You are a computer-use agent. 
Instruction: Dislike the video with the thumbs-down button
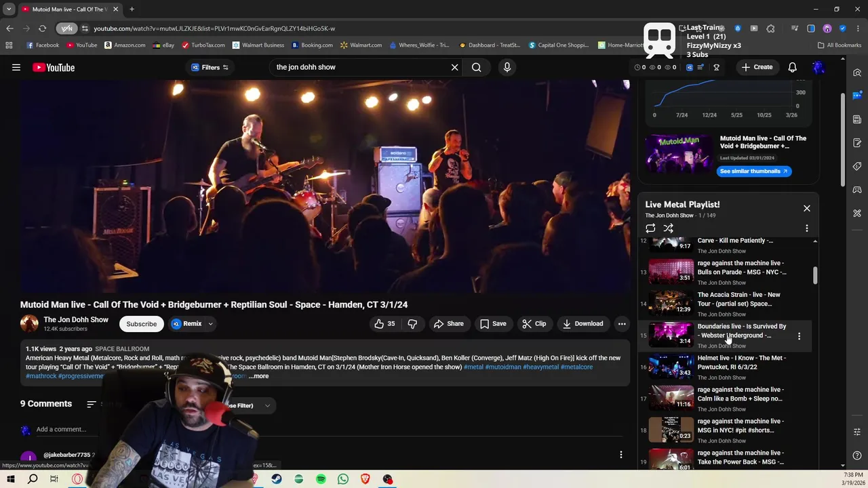pyautogui.click(x=412, y=324)
